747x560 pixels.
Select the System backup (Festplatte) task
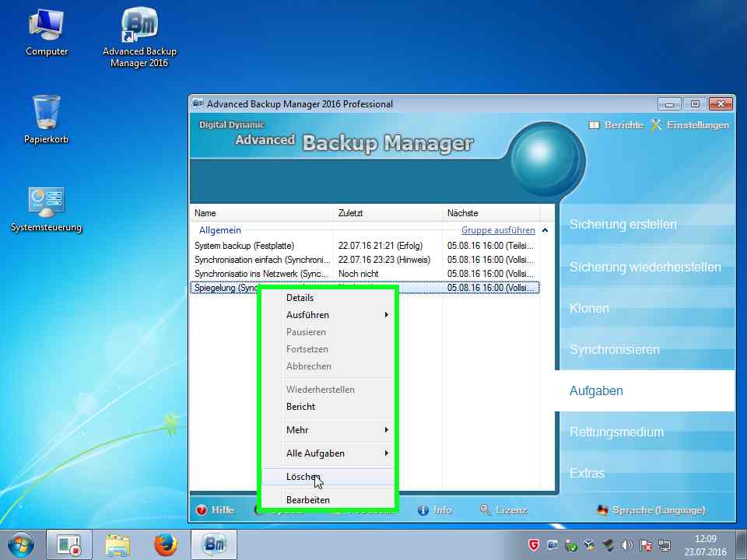click(244, 246)
